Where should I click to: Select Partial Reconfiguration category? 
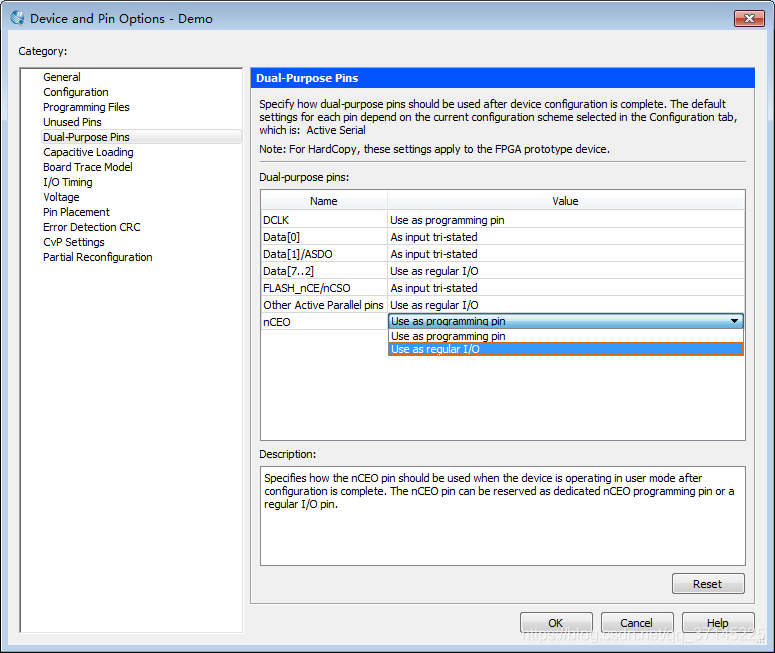(x=97, y=257)
